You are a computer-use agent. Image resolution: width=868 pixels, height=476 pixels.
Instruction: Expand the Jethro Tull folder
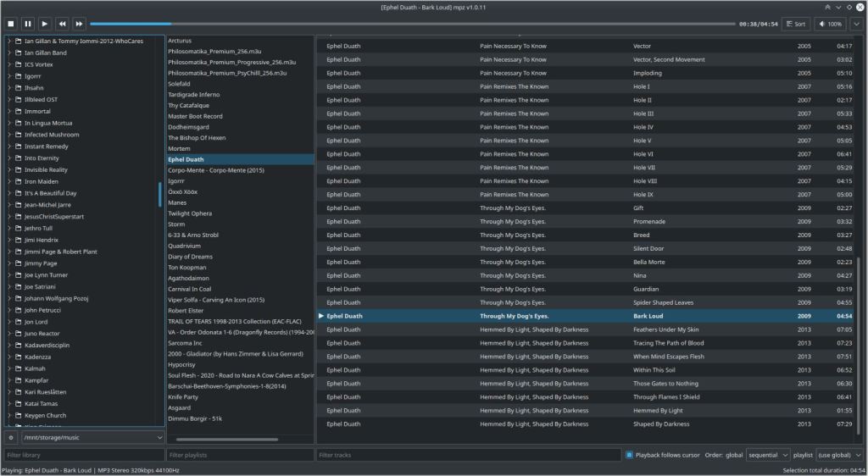coord(8,228)
